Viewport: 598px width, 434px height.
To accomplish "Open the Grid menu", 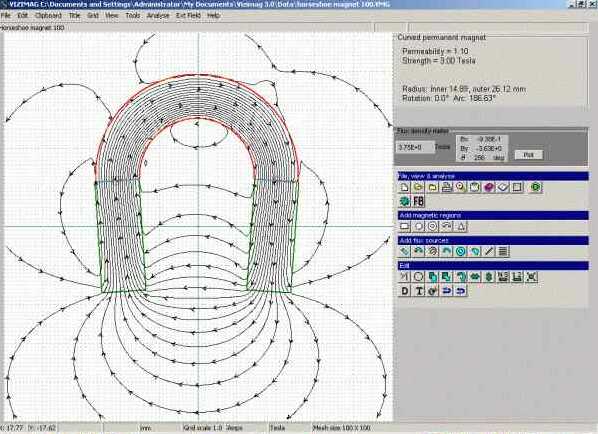I will 93,16.
